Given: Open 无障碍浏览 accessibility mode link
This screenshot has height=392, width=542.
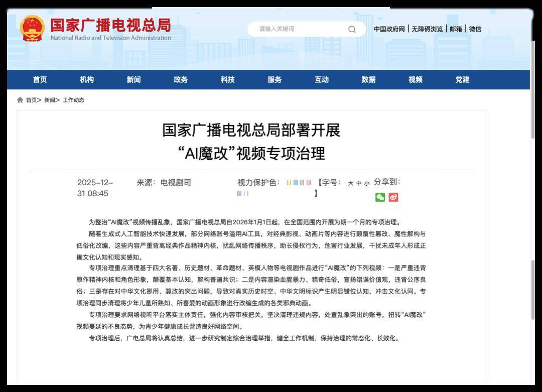Looking at the screenshot, I should tap(427, 29).
